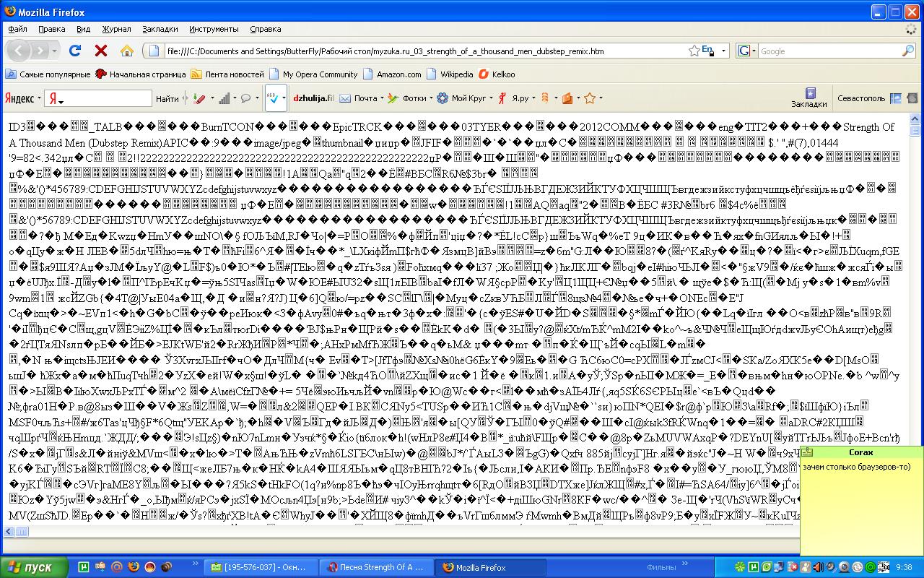Viewport: 924px width, 578px height.
Task: Click the Yandex spell-check ABC icon
Action: pos(274,98)
